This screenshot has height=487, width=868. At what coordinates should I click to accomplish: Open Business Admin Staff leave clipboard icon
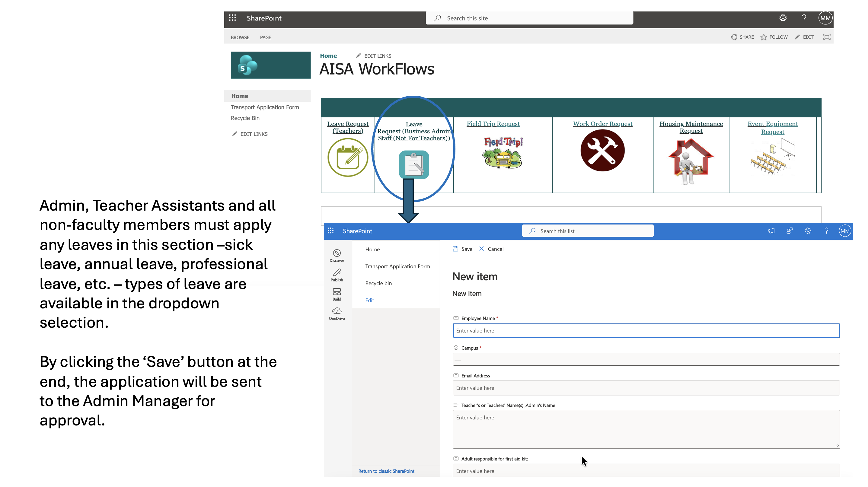tap(414, 165)
